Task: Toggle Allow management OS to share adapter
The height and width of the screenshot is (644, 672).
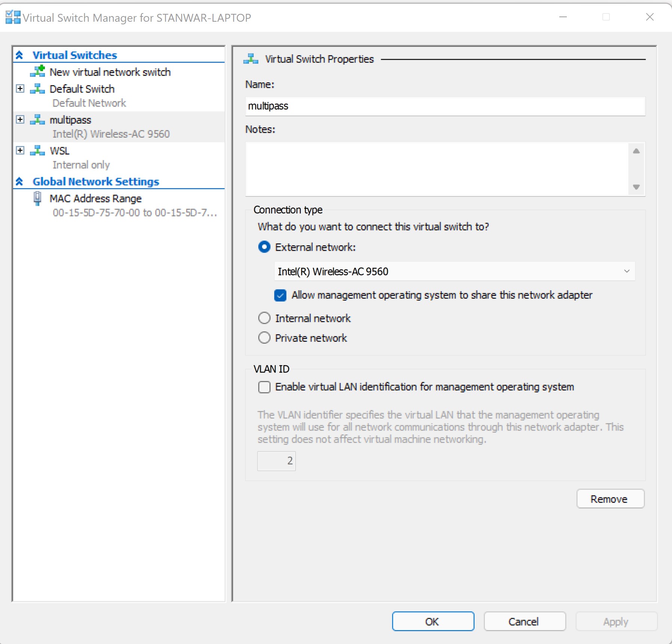Action: [x=280, y=295]
